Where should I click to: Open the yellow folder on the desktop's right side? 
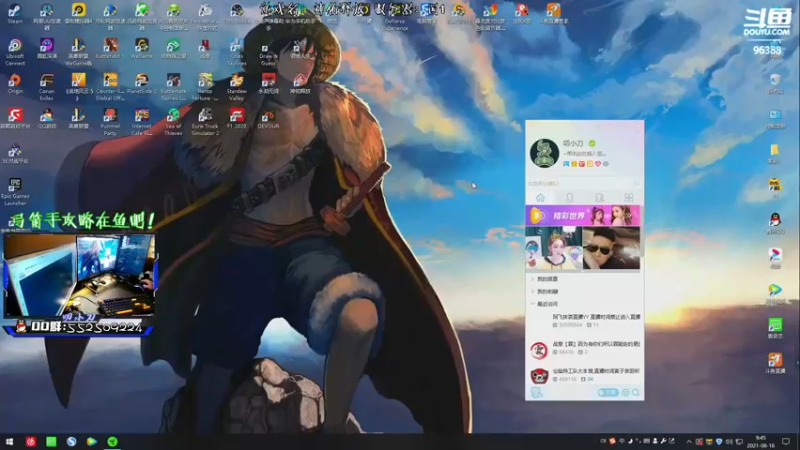775,154
